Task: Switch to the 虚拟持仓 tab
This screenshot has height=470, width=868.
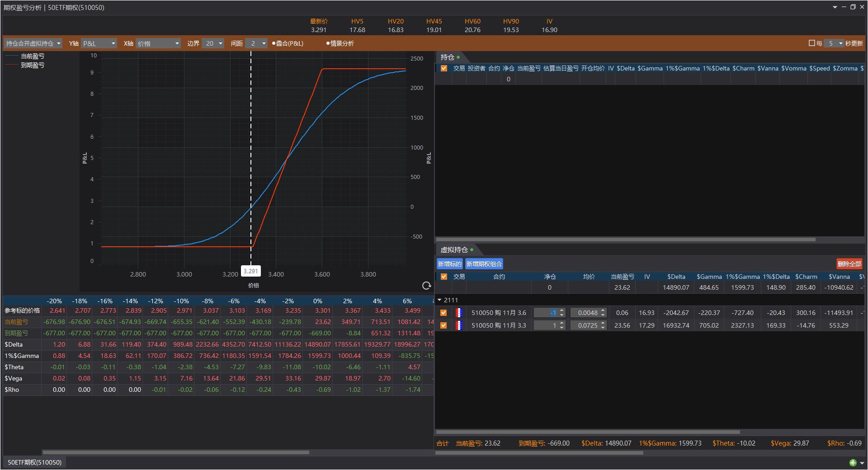Action: [x=454, y=250]
